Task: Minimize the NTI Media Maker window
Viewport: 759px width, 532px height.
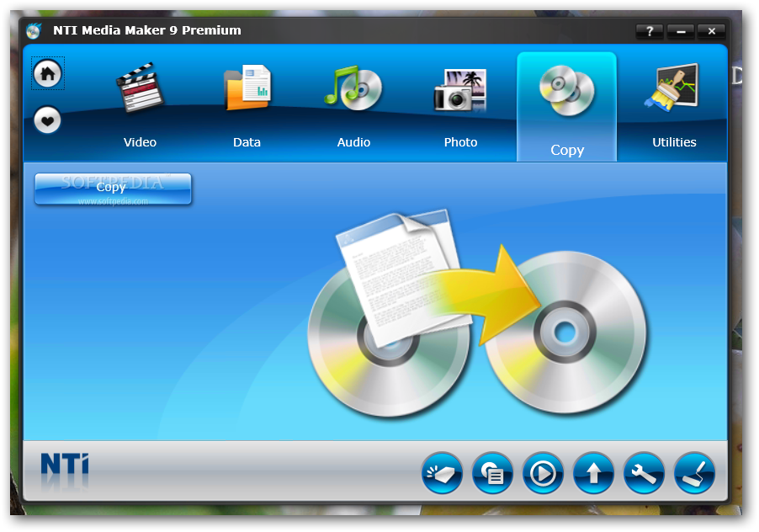Action: tap(681, 31)
